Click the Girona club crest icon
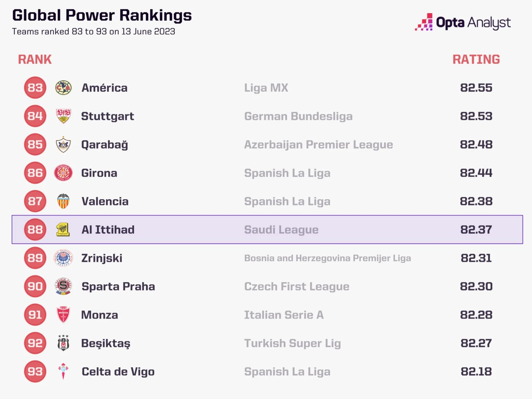Viewport: 532px width, 399px height. click(x=63, y=173)
